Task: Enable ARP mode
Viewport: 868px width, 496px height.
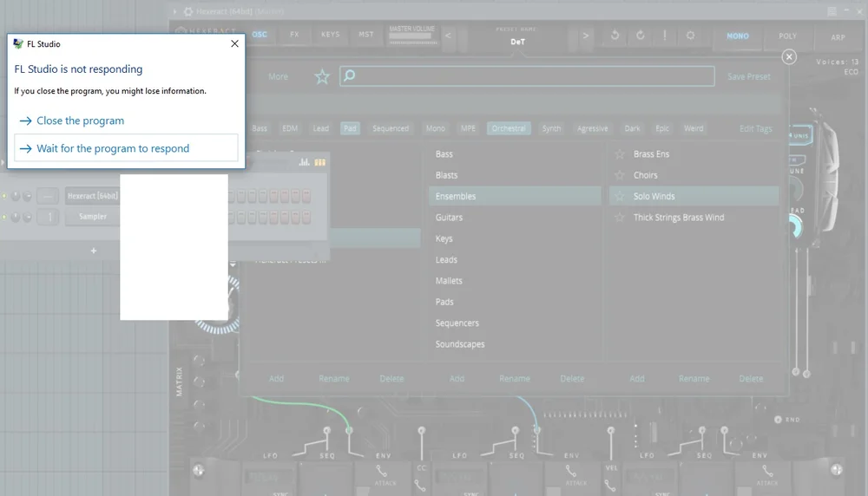Action: 838,37
